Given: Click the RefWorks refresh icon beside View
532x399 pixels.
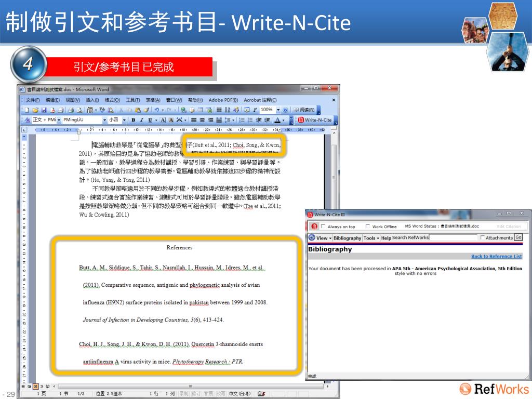Looking at the screenshot, I should pyautogui.click(x=312, y=238).
